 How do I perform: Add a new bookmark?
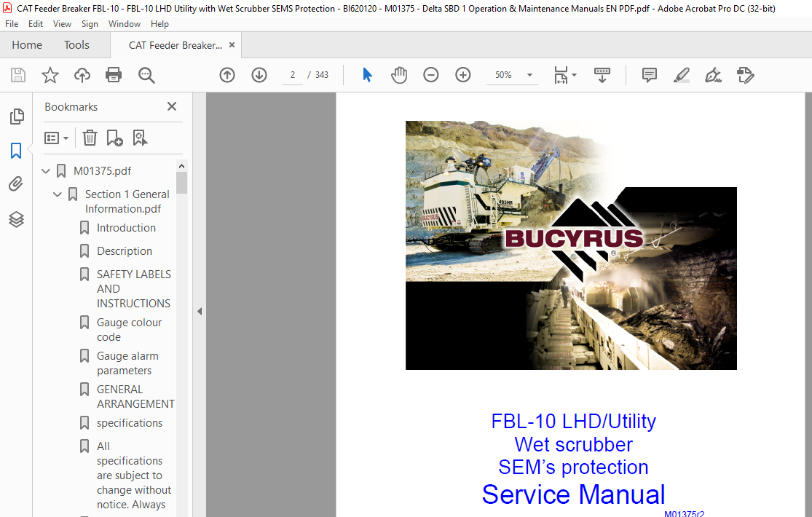114,138
